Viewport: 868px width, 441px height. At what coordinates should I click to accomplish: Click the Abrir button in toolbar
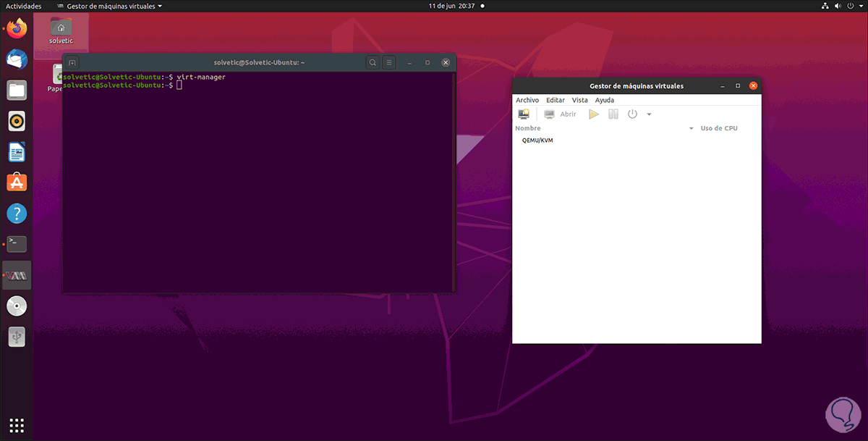tap(561, 114)
